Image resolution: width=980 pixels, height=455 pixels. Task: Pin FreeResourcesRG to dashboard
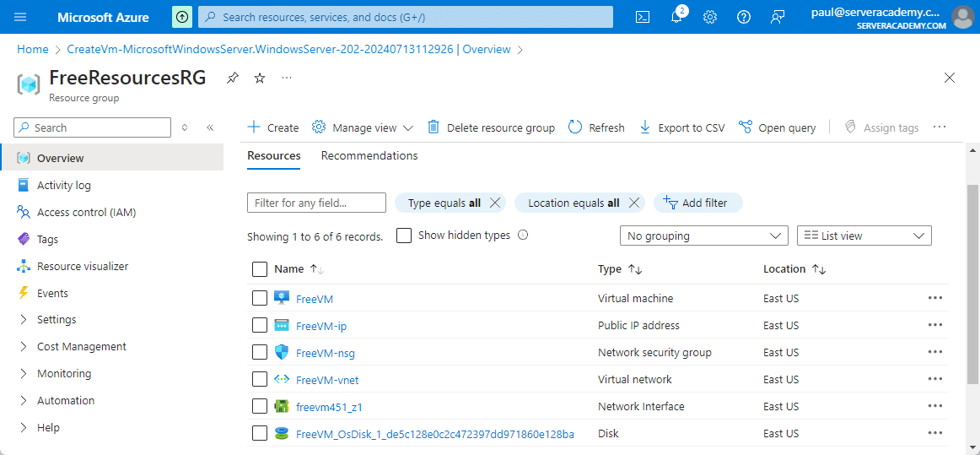point(232,79)
